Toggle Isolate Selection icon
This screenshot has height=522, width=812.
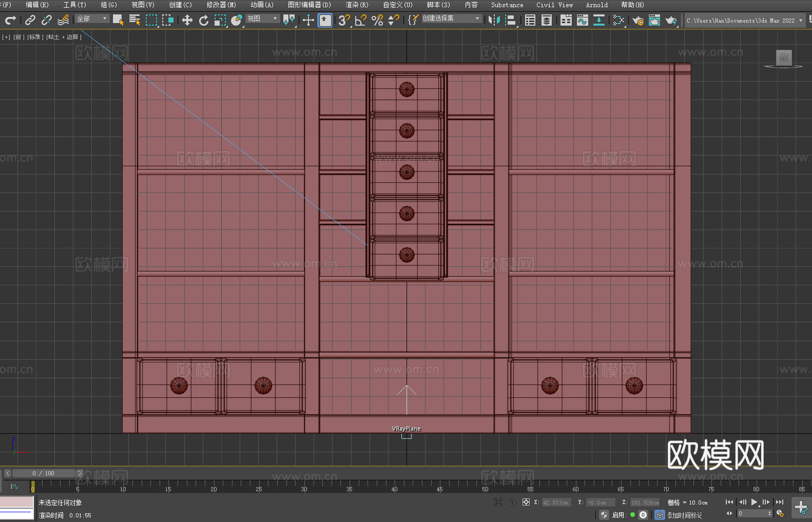(x=498, y=502)
